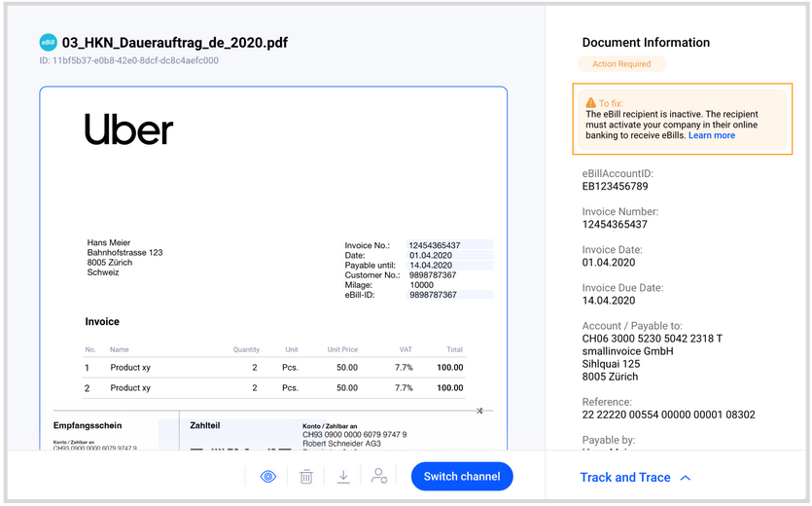
Task: Click the download document icon
Action: [x=343, y=476]
